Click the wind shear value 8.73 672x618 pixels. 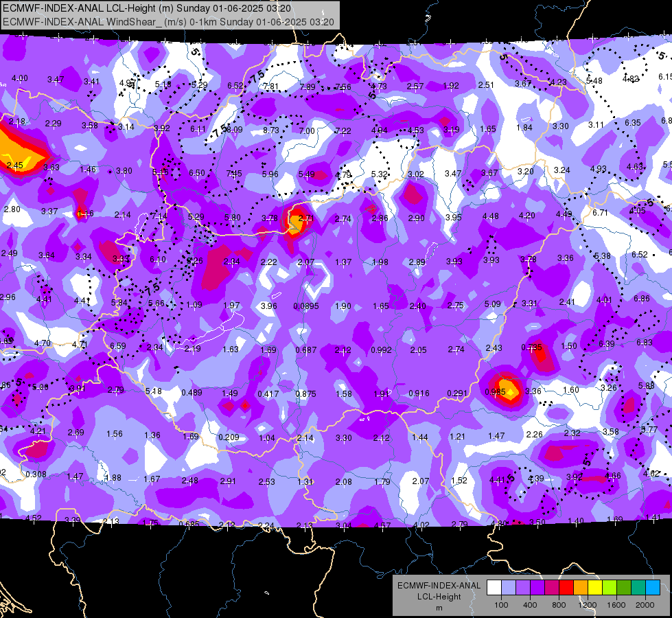tap(271, 130)
